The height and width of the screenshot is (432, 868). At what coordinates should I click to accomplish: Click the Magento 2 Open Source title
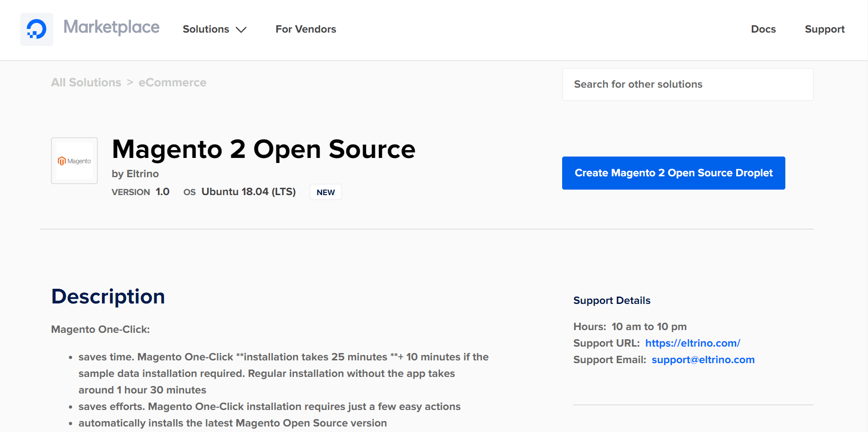tap(264, 150)
